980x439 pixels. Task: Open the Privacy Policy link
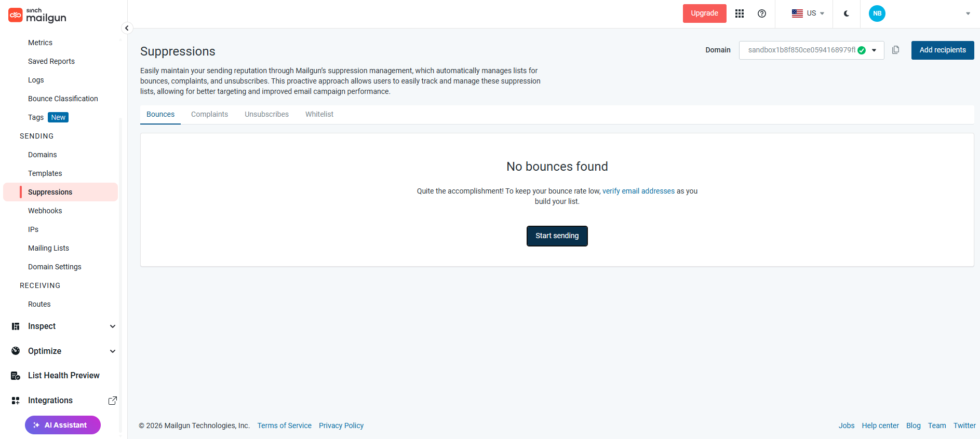[341, 426]
